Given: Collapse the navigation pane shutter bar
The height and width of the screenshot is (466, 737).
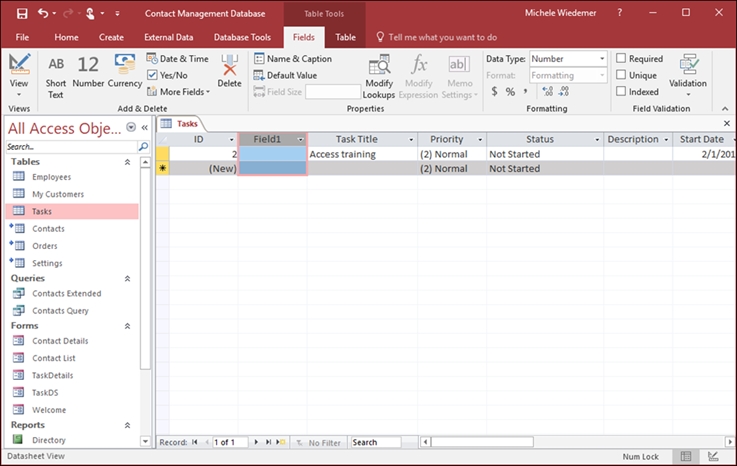Looking at the screenshot, I should (145, 127).
